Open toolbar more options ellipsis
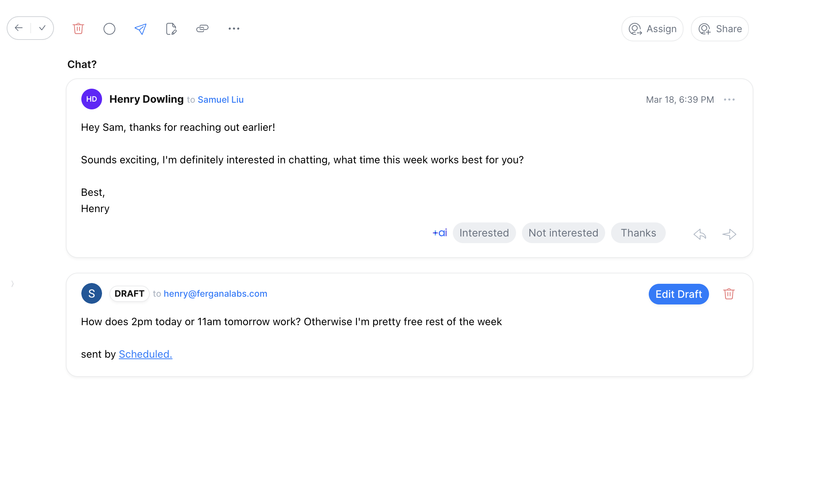814x504 pixels. (x=234, y=28)
